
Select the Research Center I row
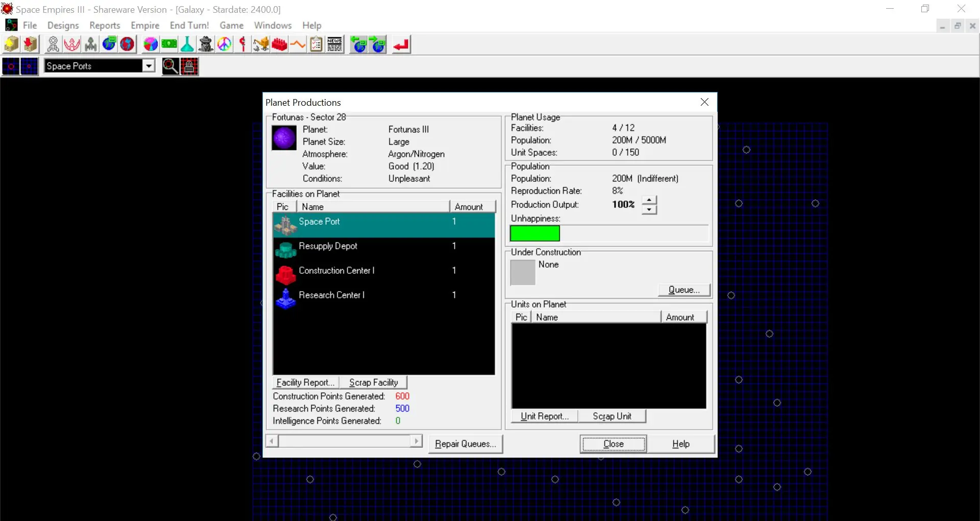click(x=384, y=299)
